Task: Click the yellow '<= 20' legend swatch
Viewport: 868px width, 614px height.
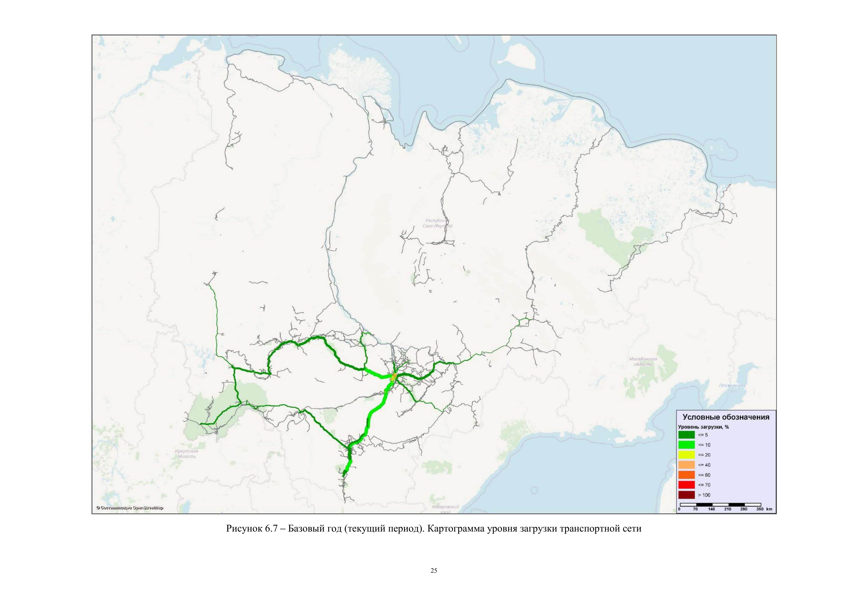Action: click(x=686, y=455)
